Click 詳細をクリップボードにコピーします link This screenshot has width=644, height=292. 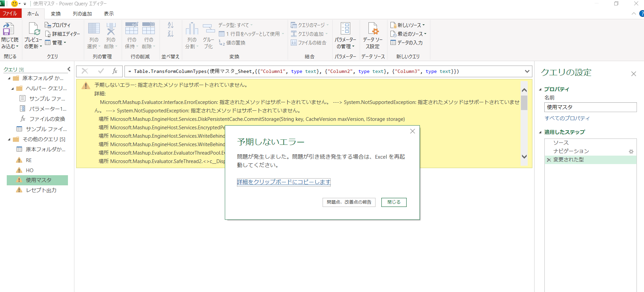tap(284, 182)
